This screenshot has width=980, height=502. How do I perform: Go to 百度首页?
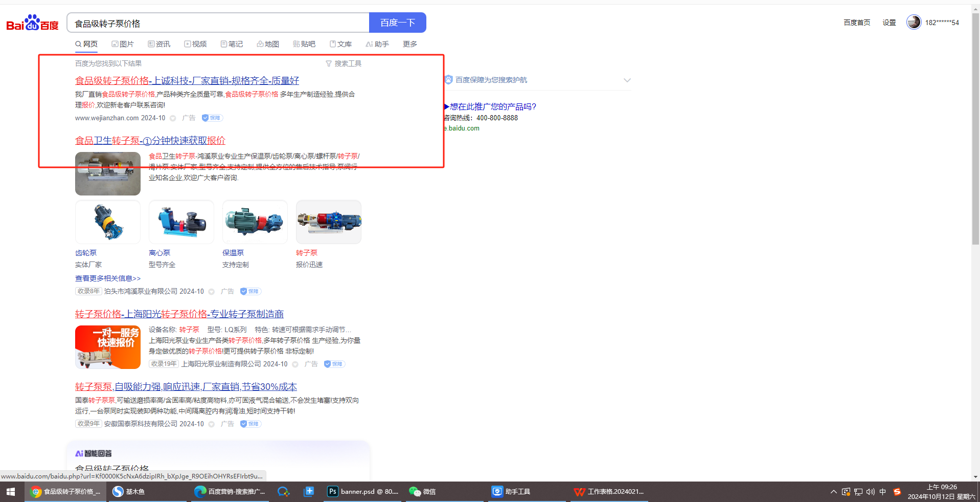tap(857, 23)
